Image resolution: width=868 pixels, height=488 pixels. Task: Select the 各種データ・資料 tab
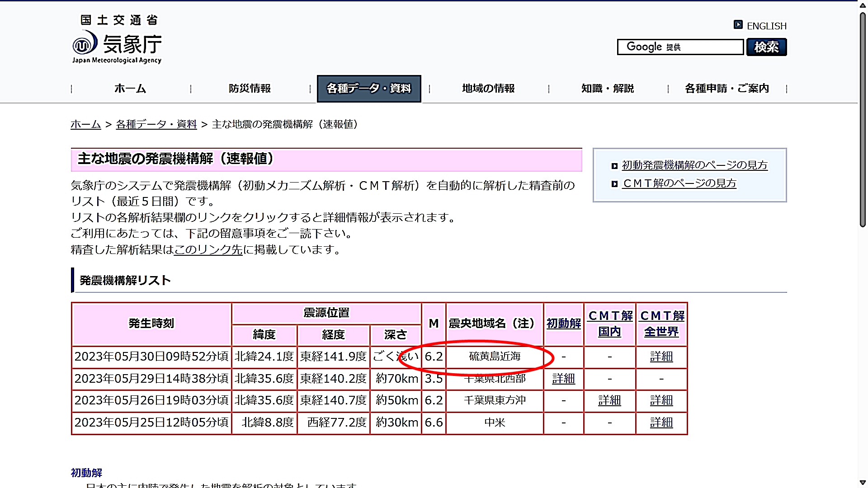369,89
